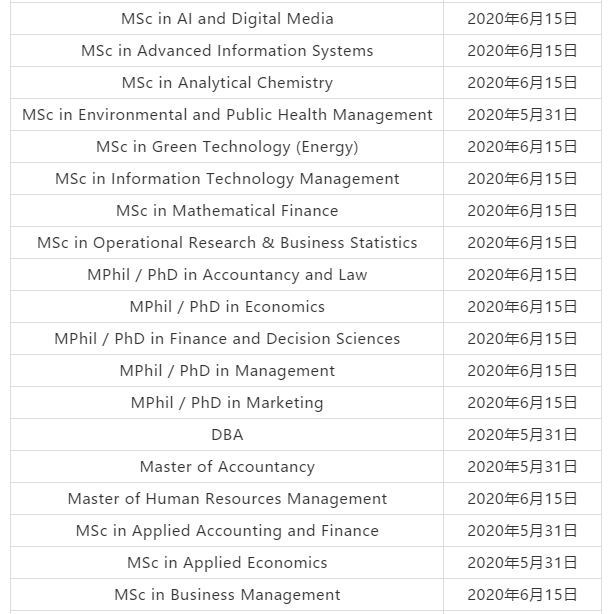
Task: Click MPhil / PhD in Finance and Decision Sciences
Action: coord(227,339)
